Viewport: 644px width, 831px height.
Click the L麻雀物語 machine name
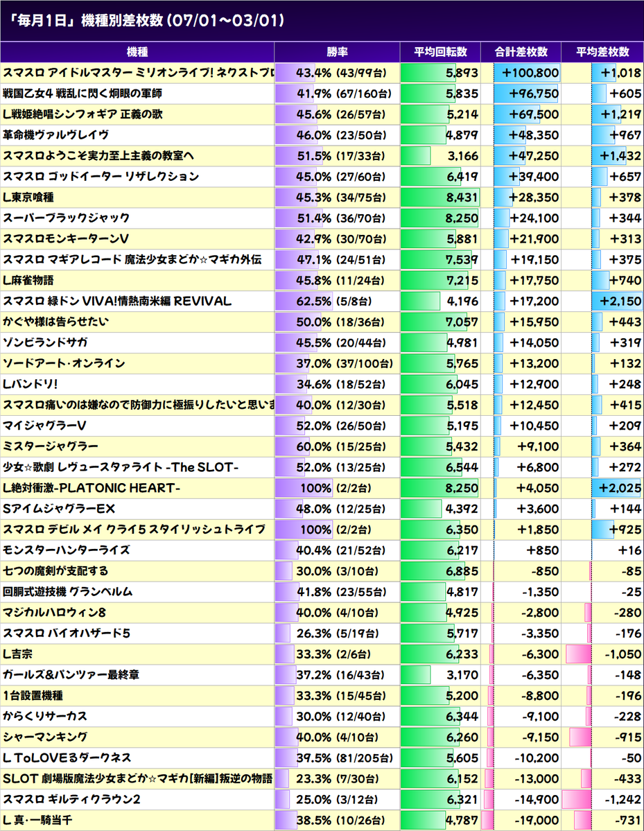click(x=28, y=281)
